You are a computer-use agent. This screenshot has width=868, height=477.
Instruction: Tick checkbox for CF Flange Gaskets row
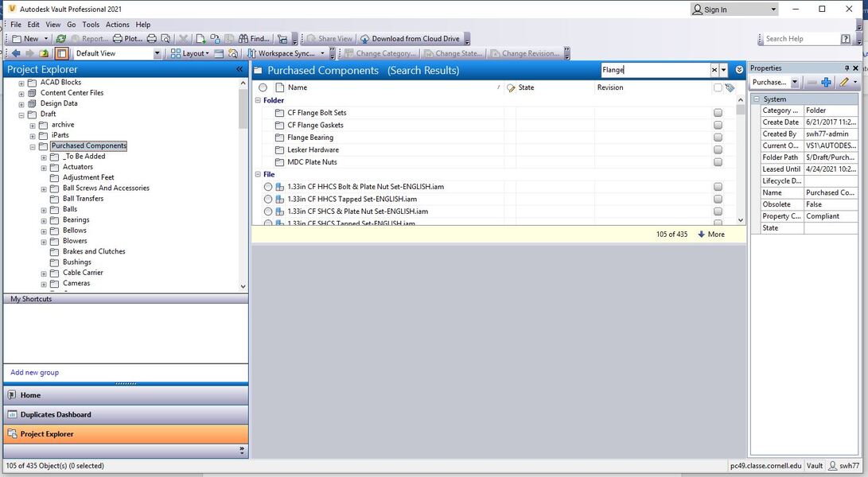(x=718, y=125)
